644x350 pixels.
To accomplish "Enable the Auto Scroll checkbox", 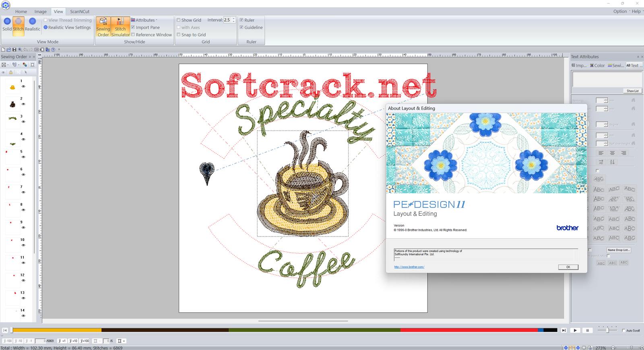I will [x=623, y=331].
